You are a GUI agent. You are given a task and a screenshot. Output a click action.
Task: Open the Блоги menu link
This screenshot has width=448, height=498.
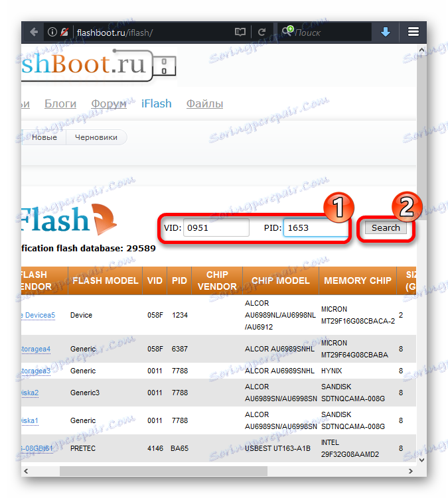pyautogui.click(x=60, y=103)
